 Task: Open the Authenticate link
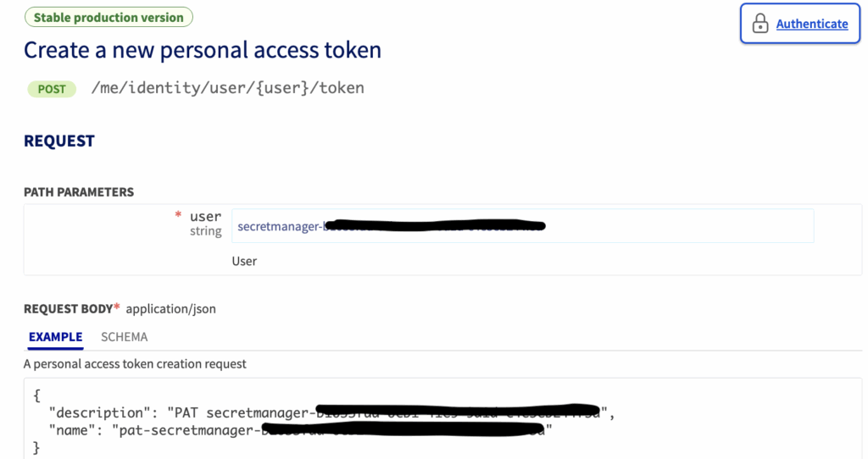coord(811,24)
